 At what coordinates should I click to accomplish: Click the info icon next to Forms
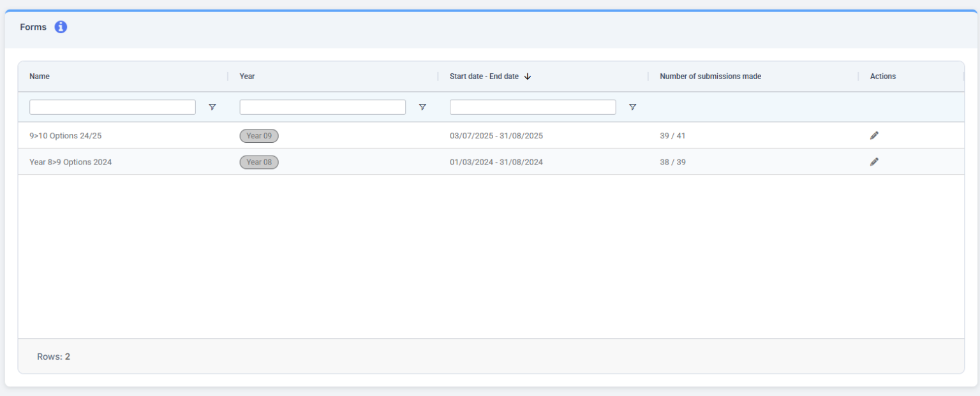[61, 27]
